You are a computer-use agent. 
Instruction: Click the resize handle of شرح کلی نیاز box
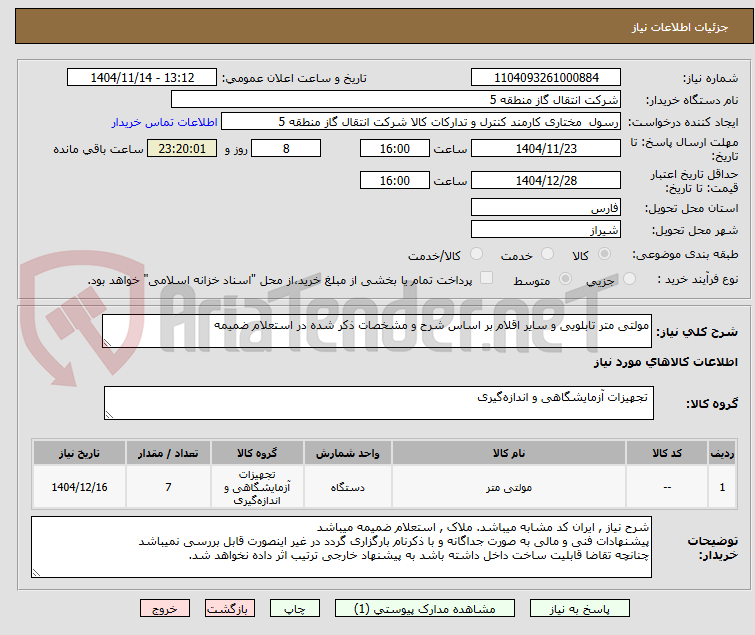(107, 342)
